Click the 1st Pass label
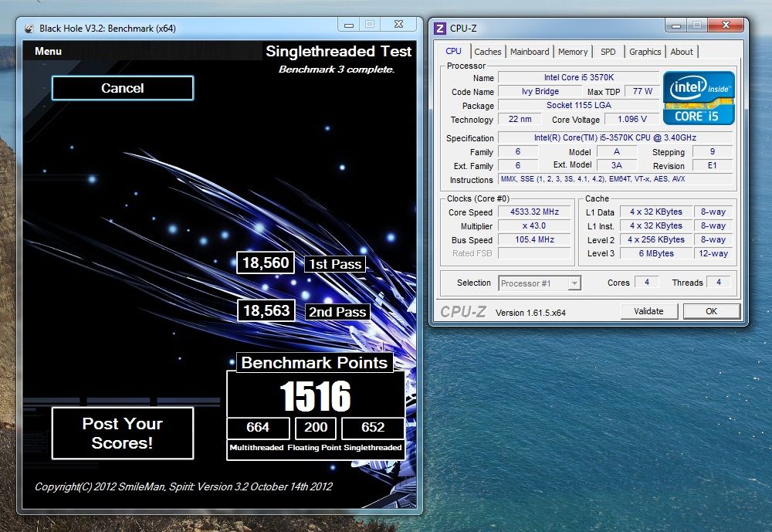772x532 pixels. point(335,264)
